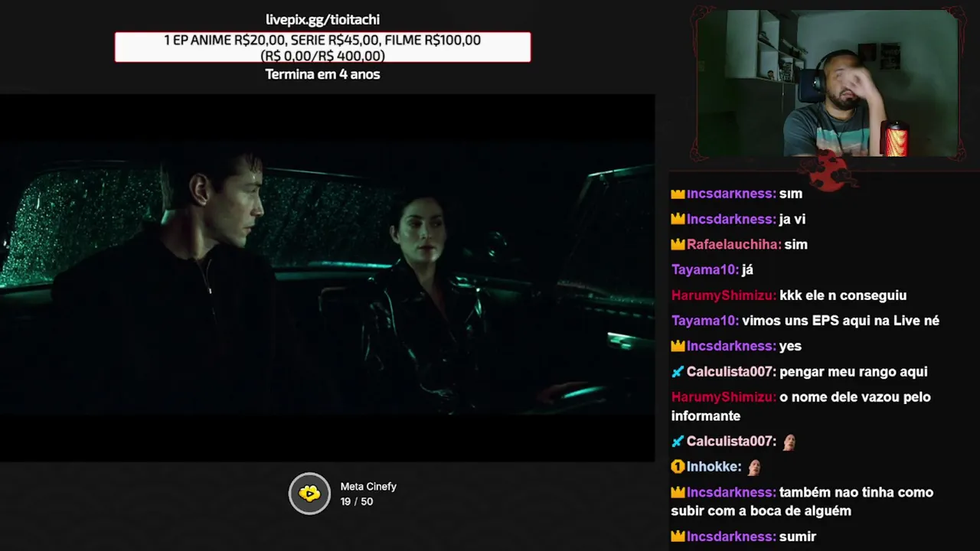The height and width of the screenshot is (551, 980).
Task: Click crown badge beside Incsdarkness 'sumir' message
Action: pos(678,536)
